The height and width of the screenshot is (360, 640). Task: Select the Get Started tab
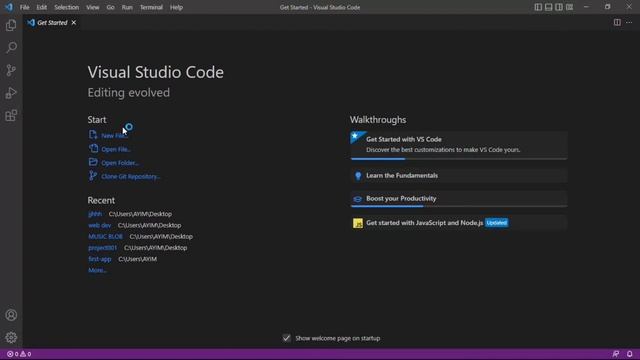[52, 23]
